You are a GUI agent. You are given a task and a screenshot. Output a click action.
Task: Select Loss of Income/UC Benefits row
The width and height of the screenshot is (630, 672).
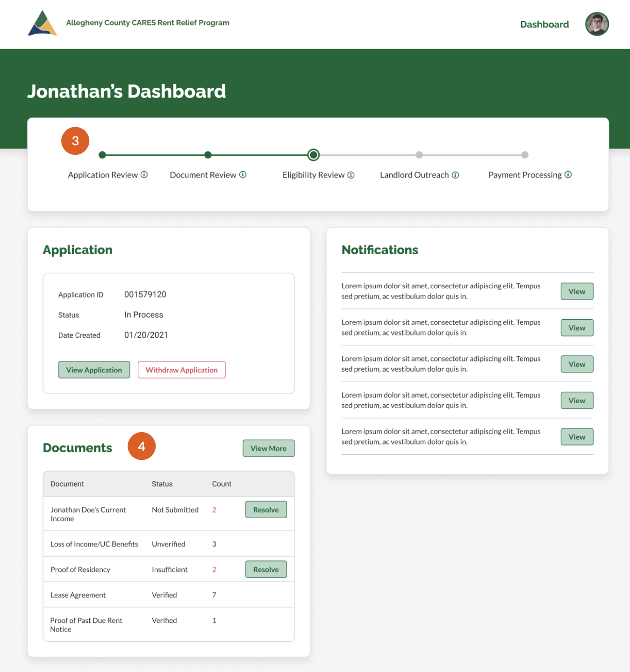coord(169,544)
